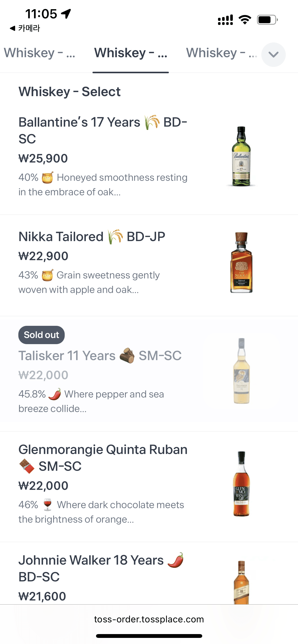This screenshot has width=298, height=644.
Task: Expand the category list chevron
Action: click(273, 54)
